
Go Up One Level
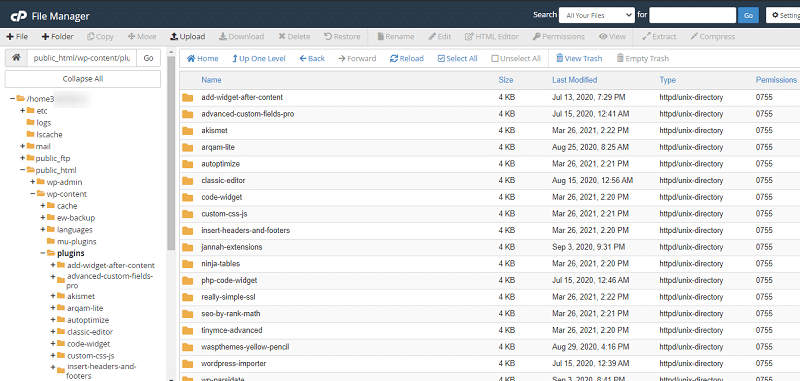coord(258,59)
